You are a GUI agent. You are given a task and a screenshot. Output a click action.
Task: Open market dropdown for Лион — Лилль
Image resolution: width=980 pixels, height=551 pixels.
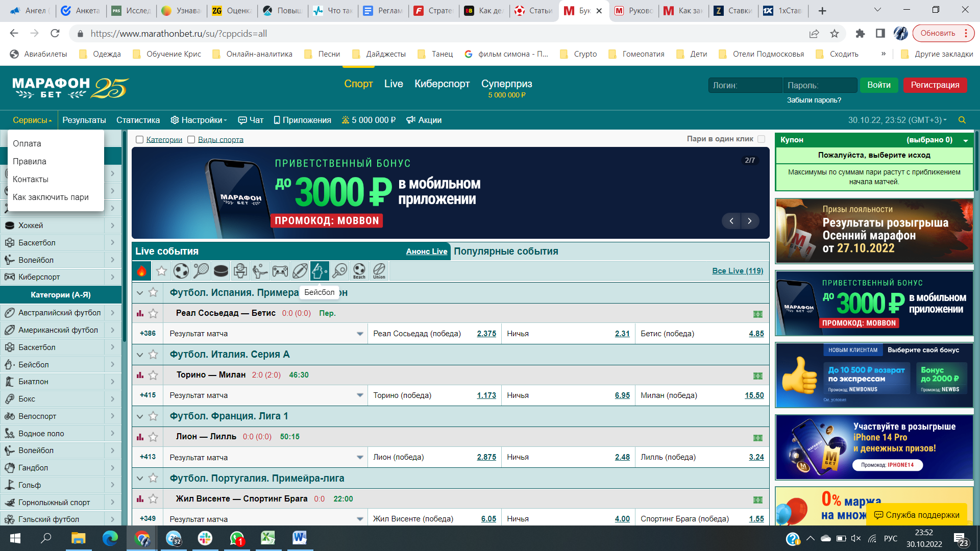pos(360,458)
